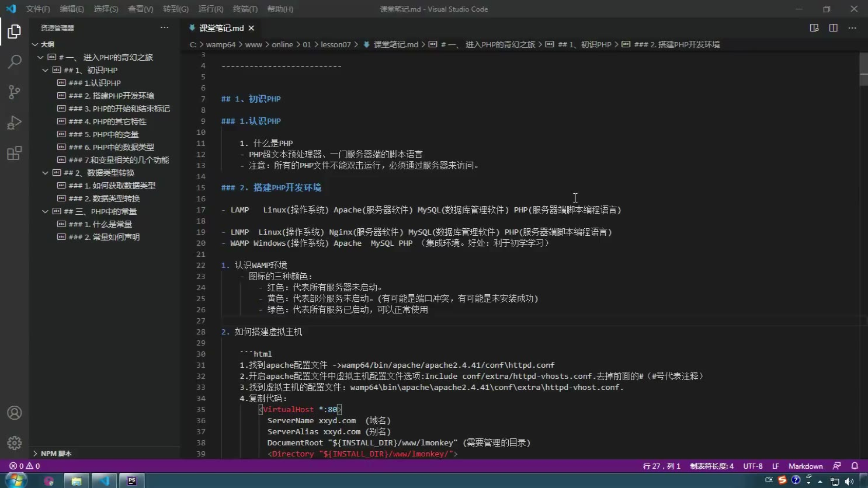Click the UTF-8 encoding selector
This screenshot has width=868, height=488.
[752, 466]
